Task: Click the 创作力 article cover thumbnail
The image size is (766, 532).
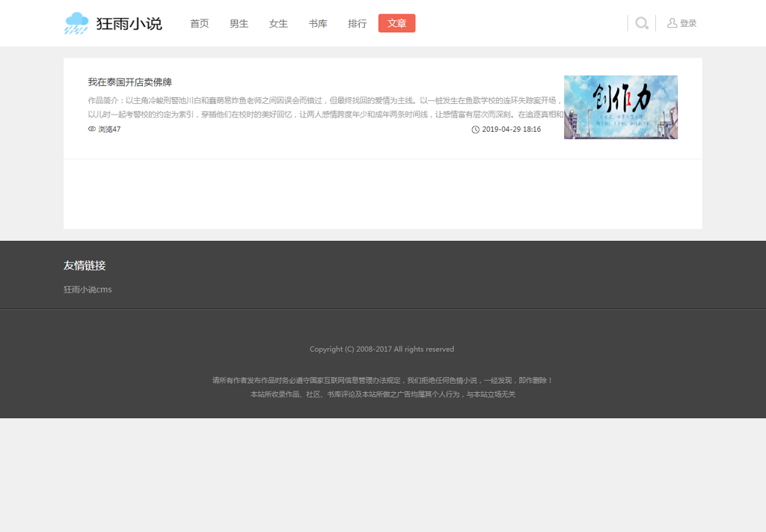Action: coord(620,107)
